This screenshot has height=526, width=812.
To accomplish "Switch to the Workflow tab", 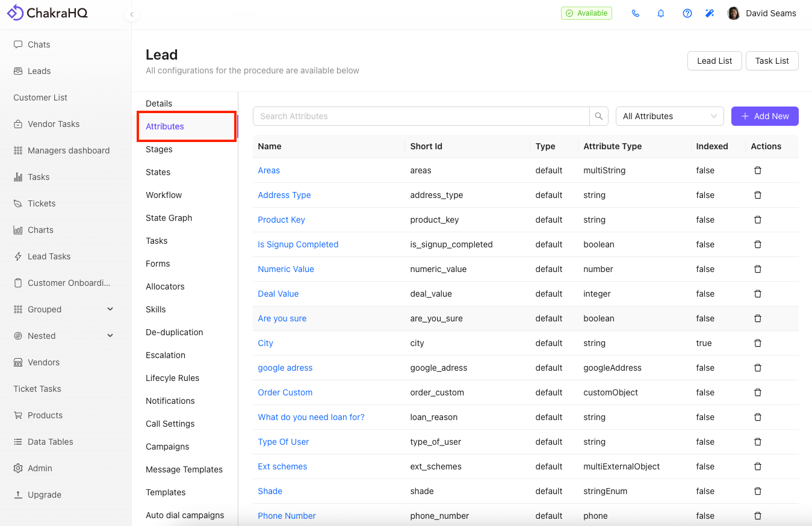I will coord(164,195).
